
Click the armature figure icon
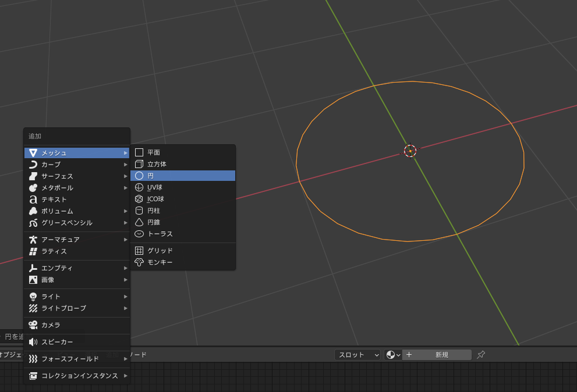(33, 240)
